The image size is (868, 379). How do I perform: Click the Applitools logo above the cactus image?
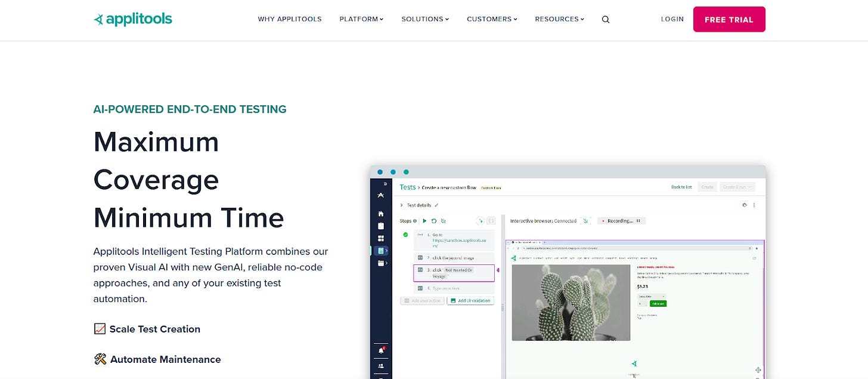[514, 258]
